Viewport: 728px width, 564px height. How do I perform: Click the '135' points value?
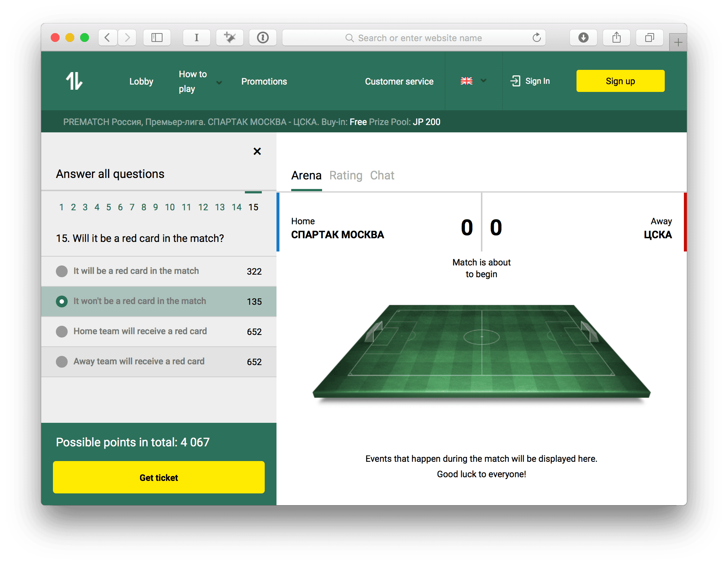pyautogui.click(x=254, y=301)
